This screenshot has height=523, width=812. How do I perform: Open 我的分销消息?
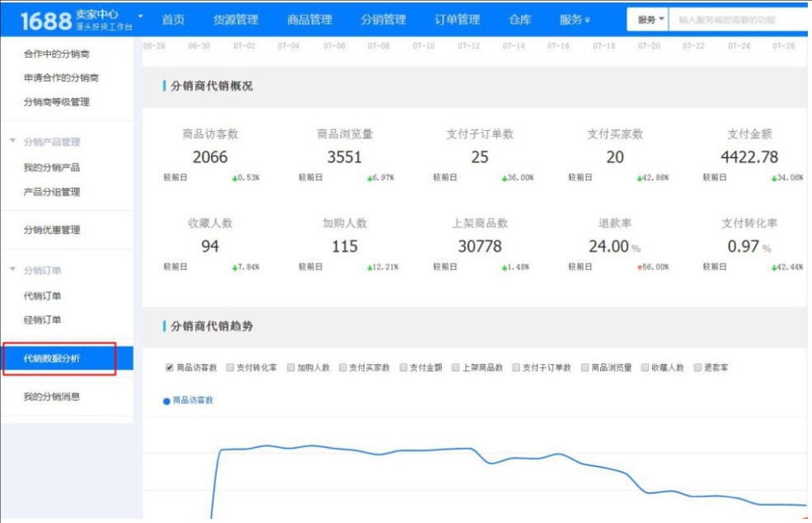(x=52, y=397)
